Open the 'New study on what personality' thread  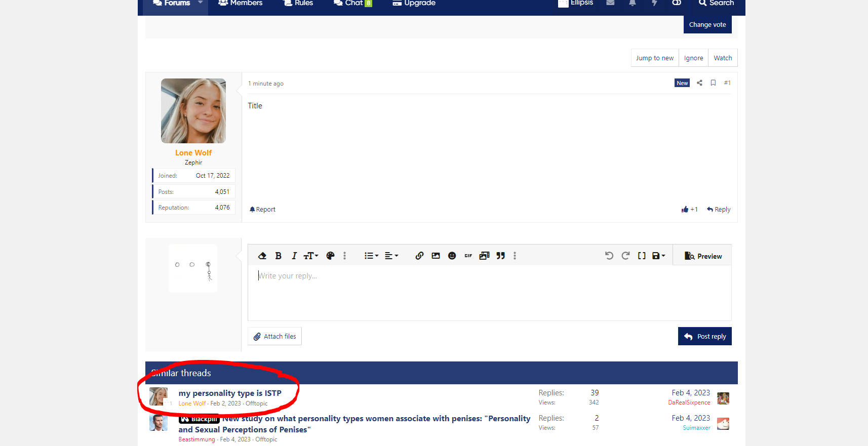(354, 424)
